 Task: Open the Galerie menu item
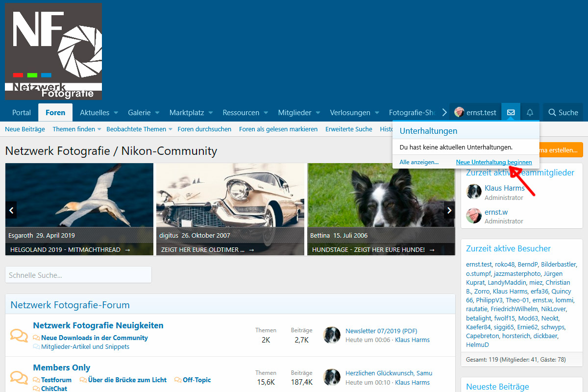click(x=139, y=112)
